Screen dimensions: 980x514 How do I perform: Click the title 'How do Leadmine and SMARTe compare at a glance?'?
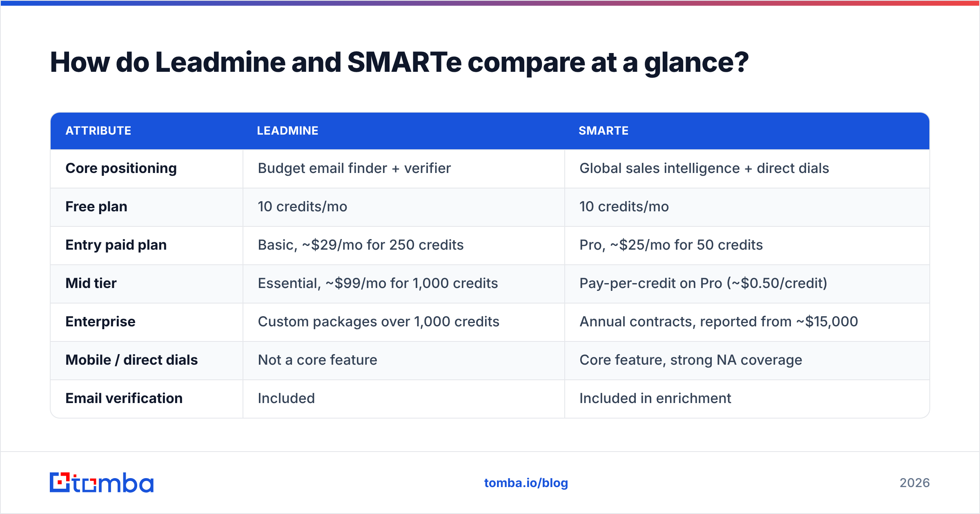pos(399,62)
